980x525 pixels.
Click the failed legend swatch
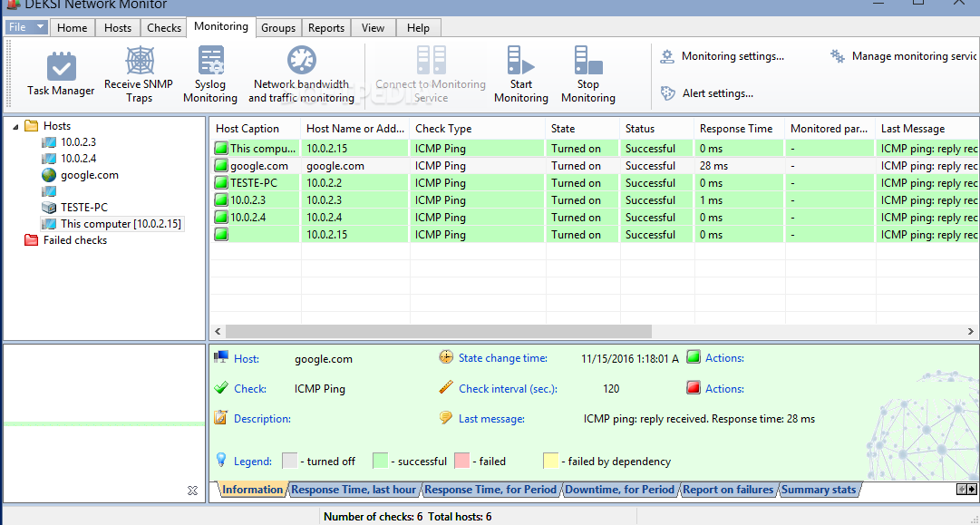[x=461, y=462]
